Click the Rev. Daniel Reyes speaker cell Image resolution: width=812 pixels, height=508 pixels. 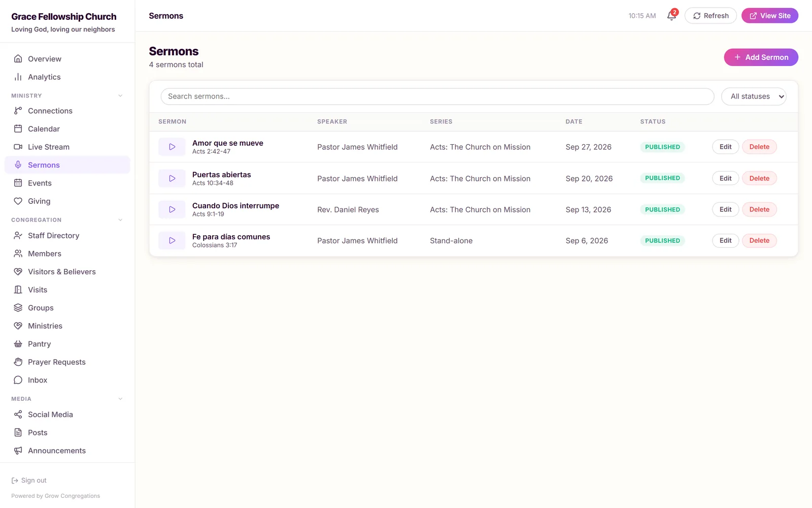[x=348, y=210]
